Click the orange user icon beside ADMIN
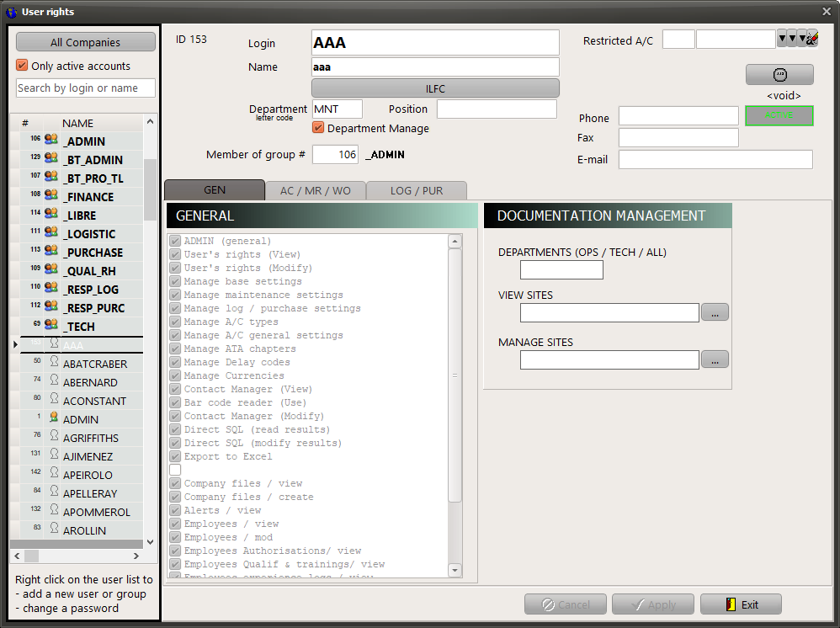 pos(54,417)
